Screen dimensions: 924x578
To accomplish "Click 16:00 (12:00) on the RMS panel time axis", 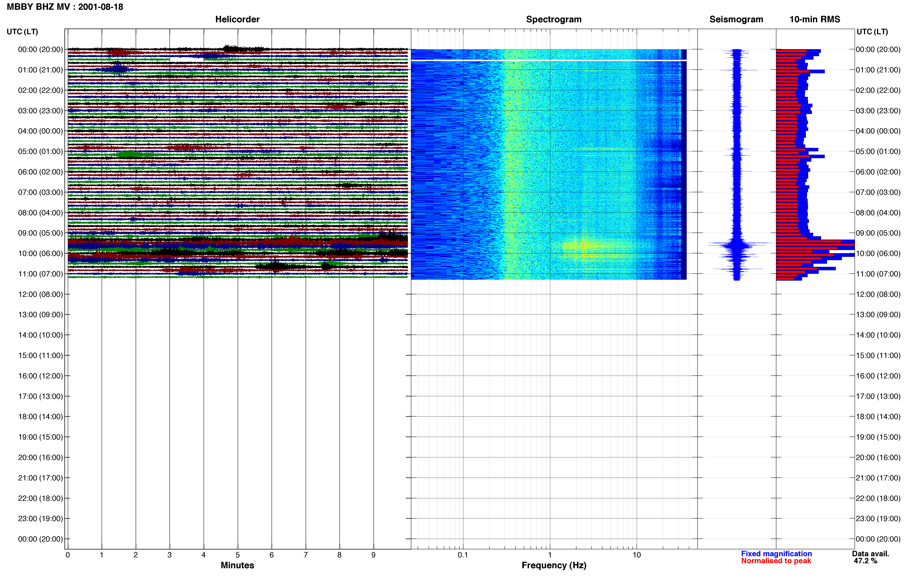I will (x=878, y=376).
